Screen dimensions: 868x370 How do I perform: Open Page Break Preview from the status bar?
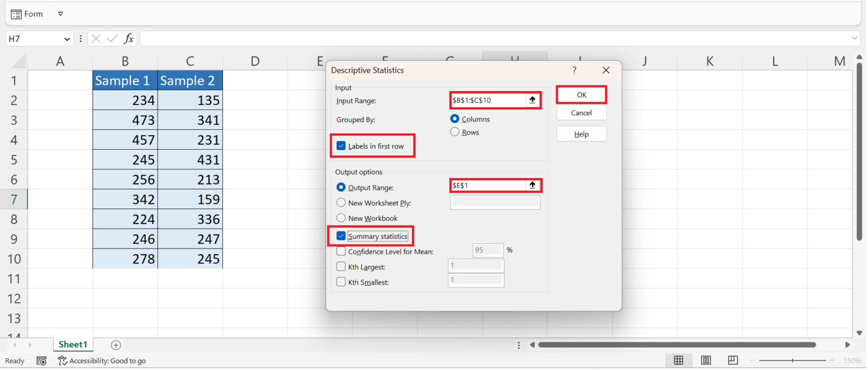pos(732,360)
